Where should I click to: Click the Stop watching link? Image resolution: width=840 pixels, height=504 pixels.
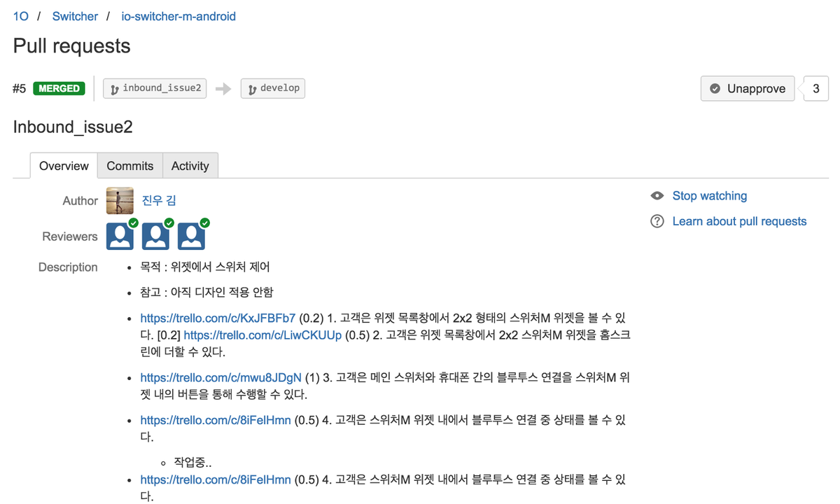coord(710,196)
